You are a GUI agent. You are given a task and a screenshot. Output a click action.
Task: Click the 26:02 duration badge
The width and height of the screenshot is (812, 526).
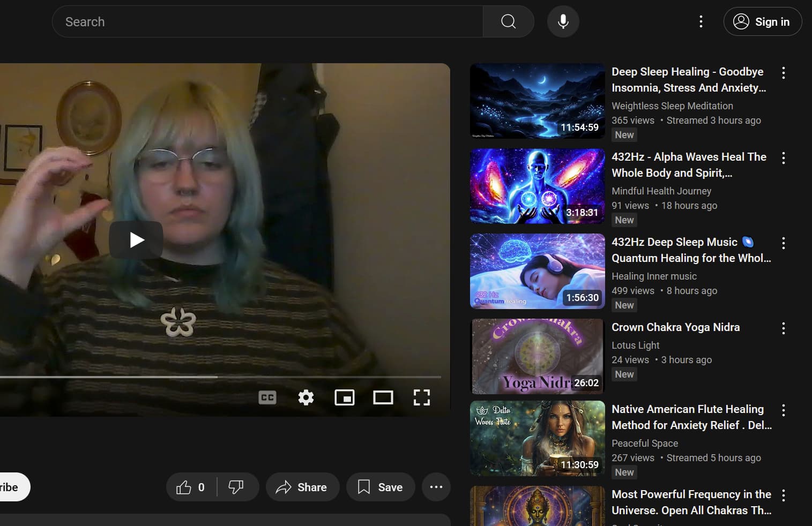(x=586, y=383)
